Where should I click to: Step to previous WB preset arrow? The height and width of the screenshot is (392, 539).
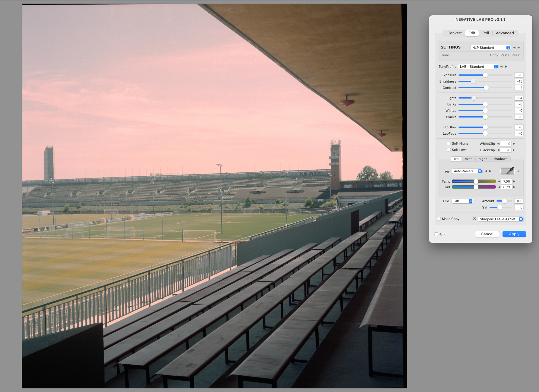(486, 171)
